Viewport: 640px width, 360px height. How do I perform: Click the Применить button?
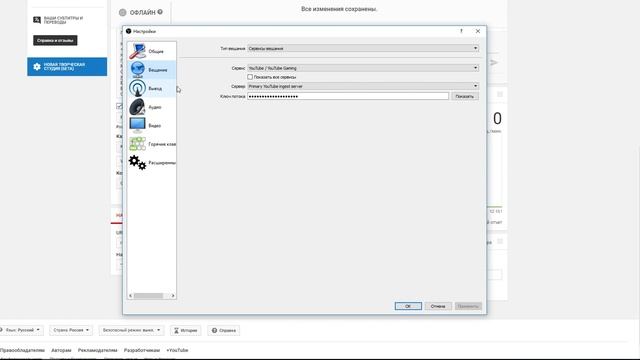pyautogui.click(x=468, y=306)
